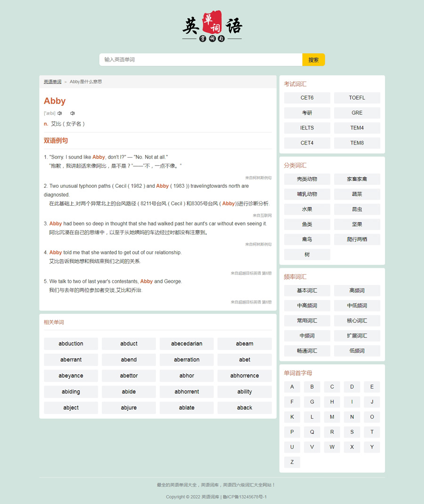Select the 哺乳动物 category

307,194
